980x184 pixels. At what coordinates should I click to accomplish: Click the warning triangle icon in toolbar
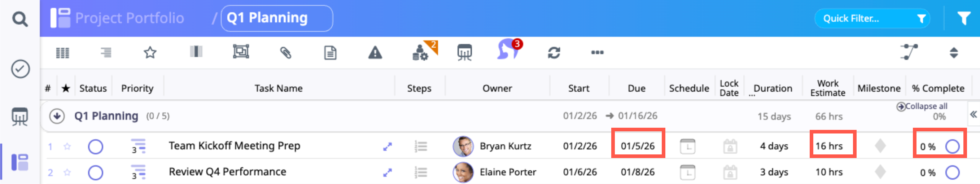click(375, 52)
